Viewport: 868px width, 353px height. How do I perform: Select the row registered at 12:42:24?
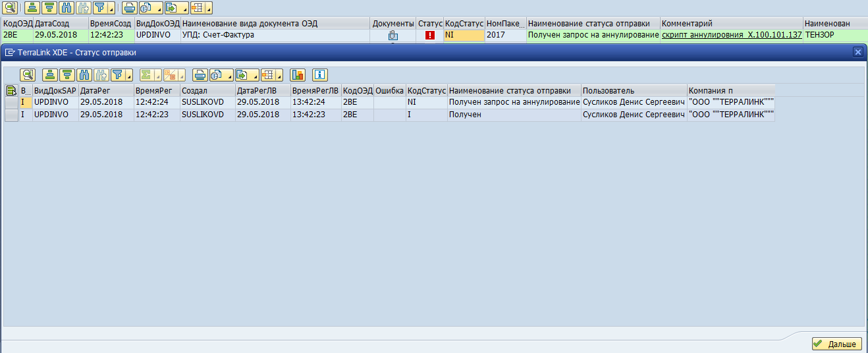click(x=11, y=103)
